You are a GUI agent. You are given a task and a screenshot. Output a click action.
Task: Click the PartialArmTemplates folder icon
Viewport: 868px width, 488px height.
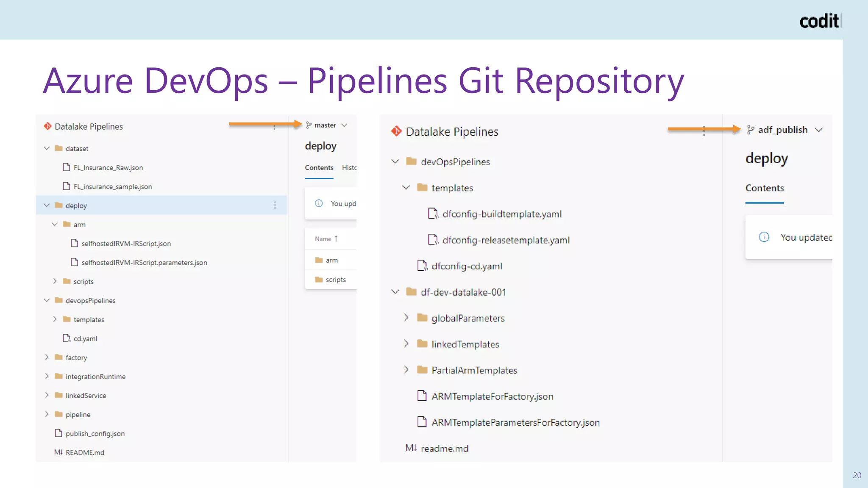(422, 370)
